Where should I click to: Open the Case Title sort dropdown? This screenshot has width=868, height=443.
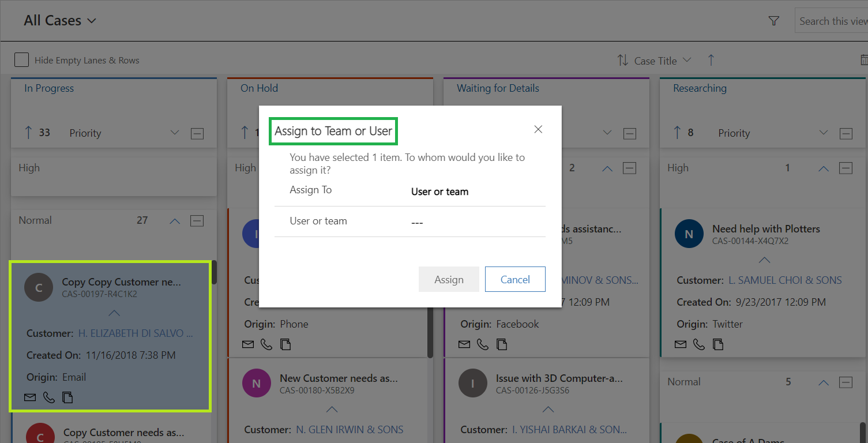(x=686, y=60)
